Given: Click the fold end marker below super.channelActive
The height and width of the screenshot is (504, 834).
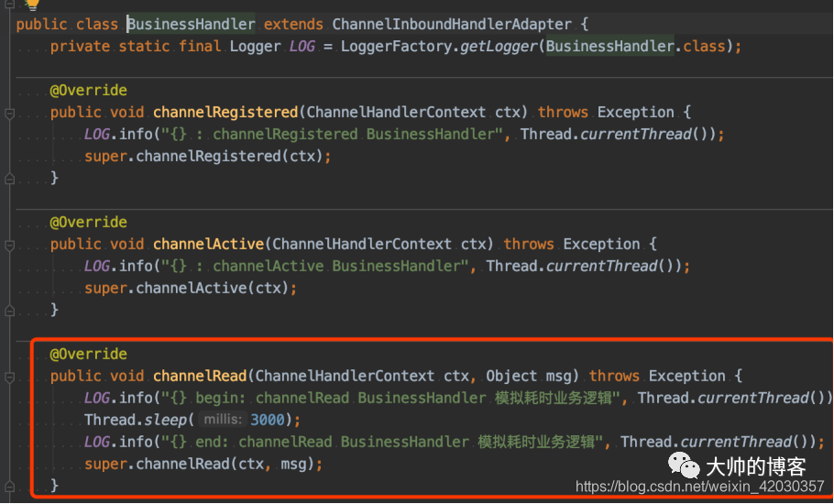Looking at the screenshot, I should coord(9,311).
